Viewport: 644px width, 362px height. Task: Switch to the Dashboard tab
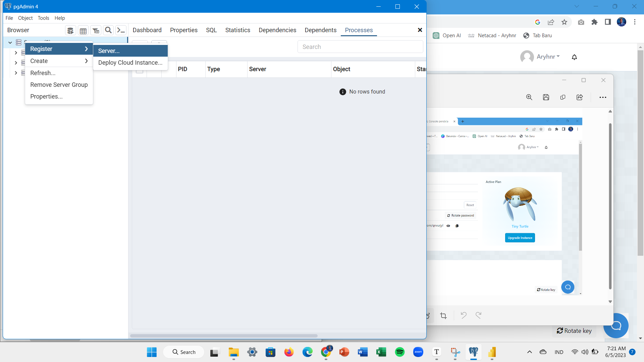pos(147,30)
